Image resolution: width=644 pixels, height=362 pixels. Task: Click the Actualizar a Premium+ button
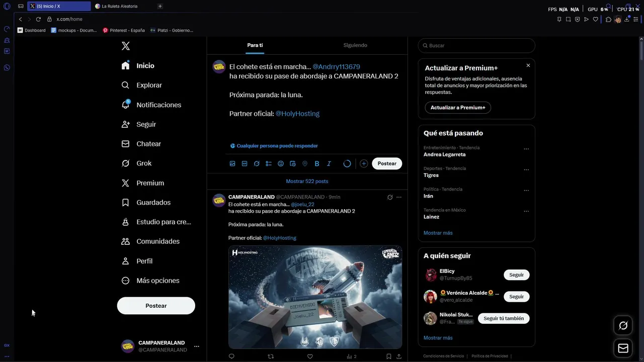458,108
